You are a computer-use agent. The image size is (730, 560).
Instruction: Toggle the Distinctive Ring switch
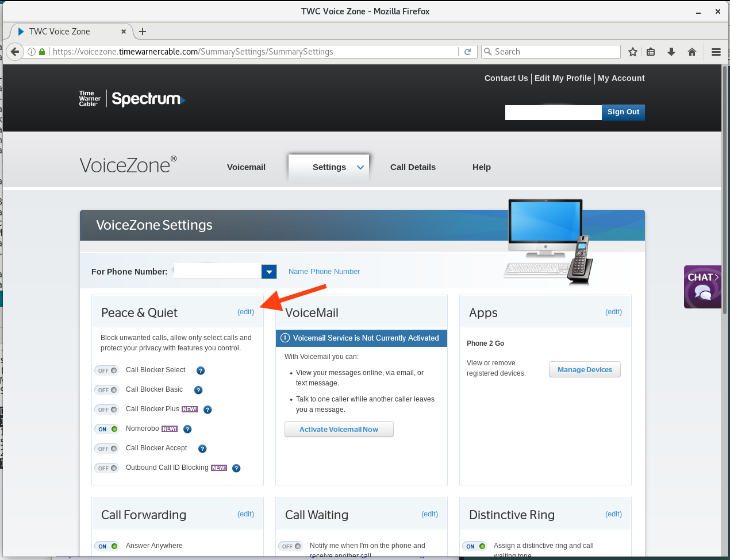pos(475,546)
